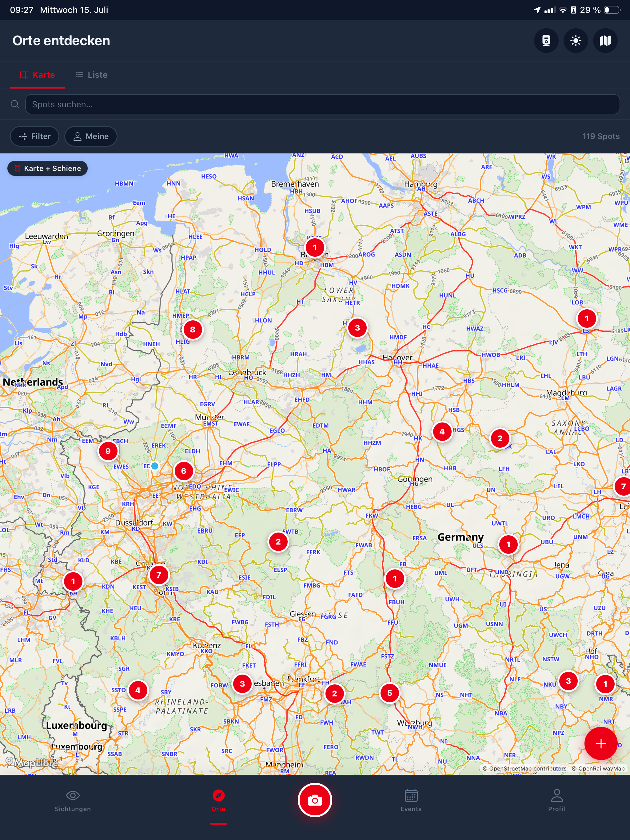Toggle the Meine spots filter

(x=91, y=136)
